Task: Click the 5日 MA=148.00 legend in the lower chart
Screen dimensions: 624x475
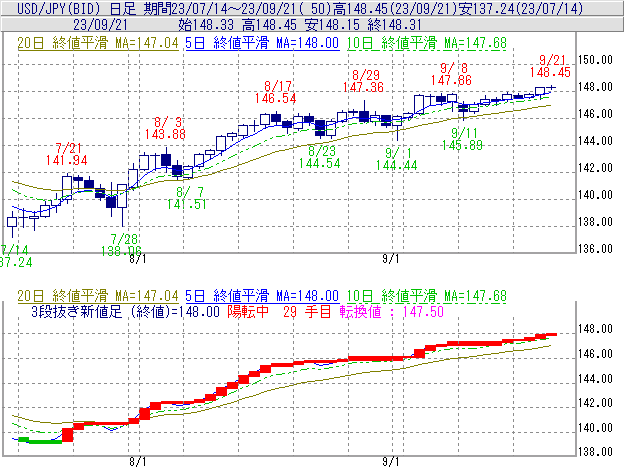Action: pyautogui.click(x=262, y=296)
